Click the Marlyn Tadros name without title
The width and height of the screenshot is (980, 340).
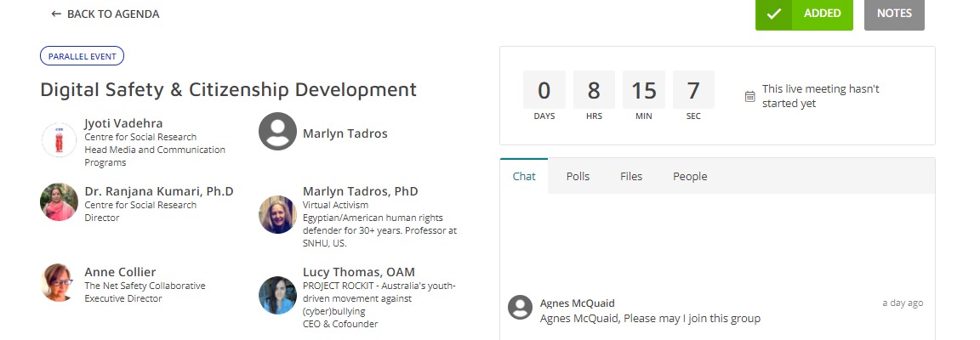pyautogui.click(x=345, y=133)
